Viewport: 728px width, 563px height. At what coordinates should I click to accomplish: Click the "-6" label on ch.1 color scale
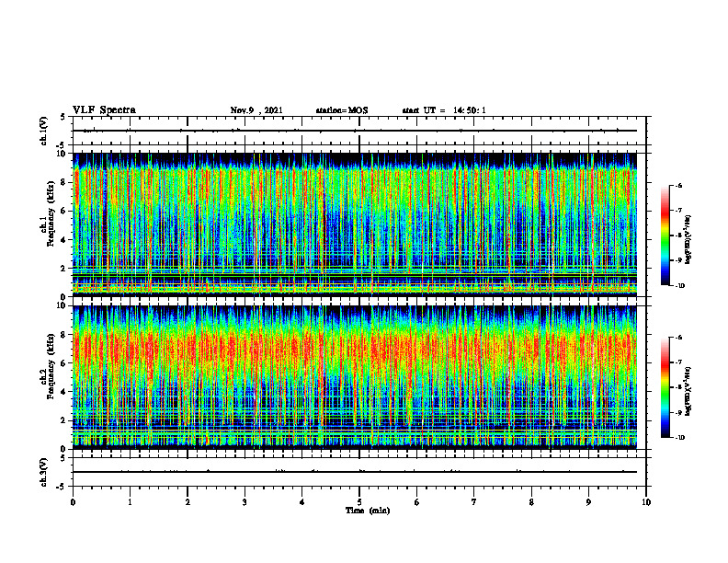tap(677, 185)
